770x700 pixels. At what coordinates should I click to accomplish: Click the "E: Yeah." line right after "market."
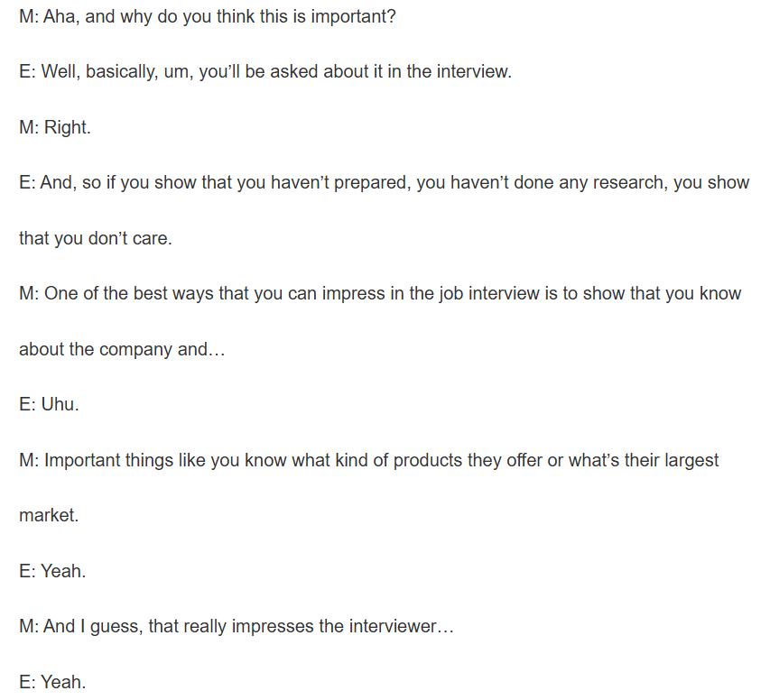[52, 571]
